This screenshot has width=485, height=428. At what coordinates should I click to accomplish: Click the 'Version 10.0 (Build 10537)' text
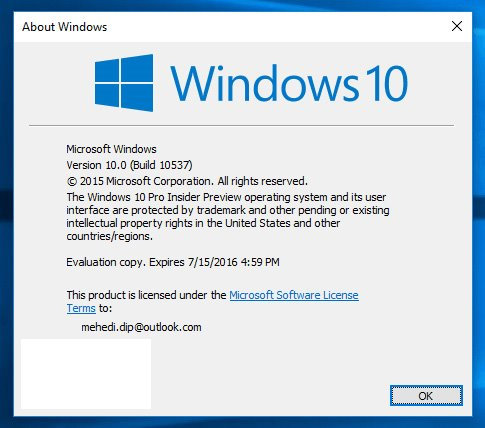[x=129, y=165]
